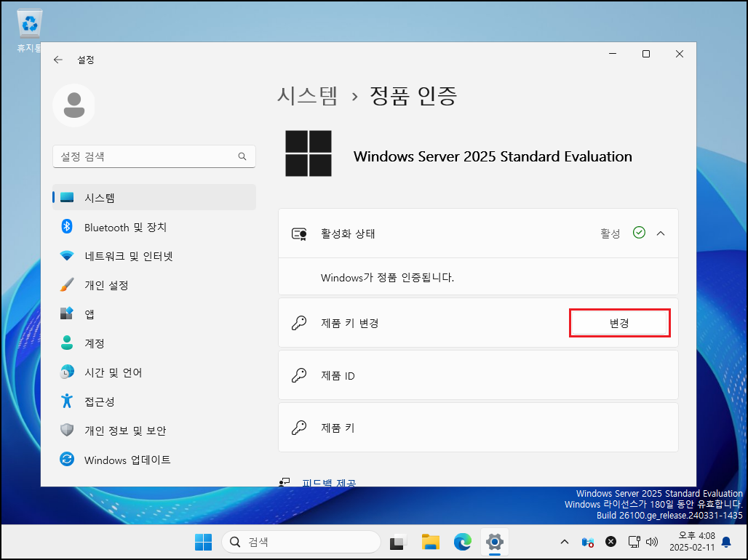This screenshot has width=748, height=560.
Task: Open the clock showing 오후 4:08
Action: tap(692, 541)
